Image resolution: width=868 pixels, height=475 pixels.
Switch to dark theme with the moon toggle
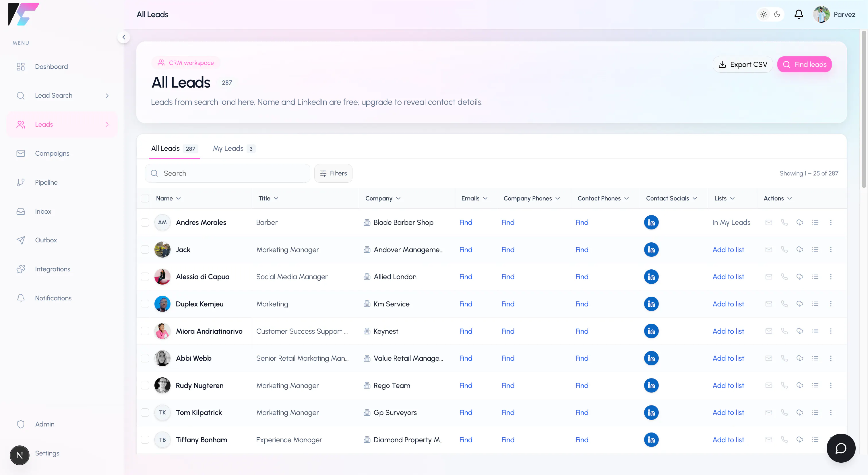pos(777,14)
